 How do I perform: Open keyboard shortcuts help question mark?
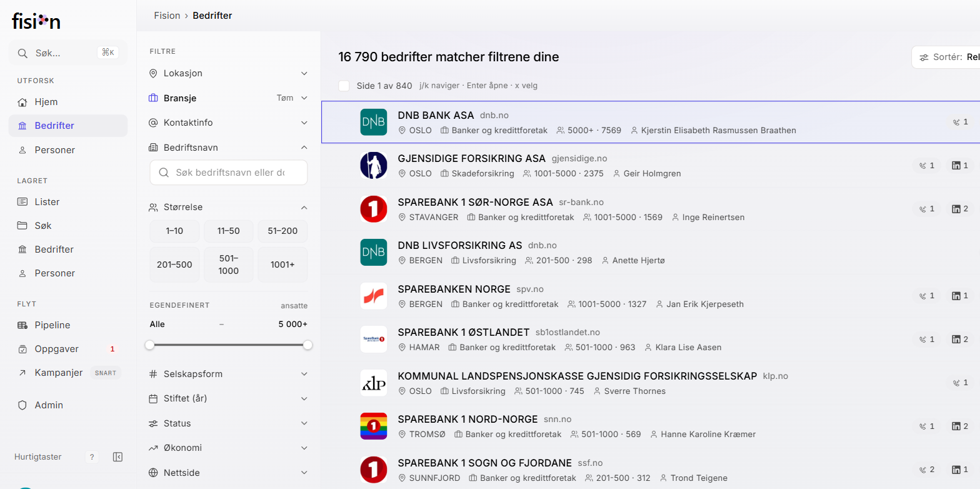(x=92, y=457)
